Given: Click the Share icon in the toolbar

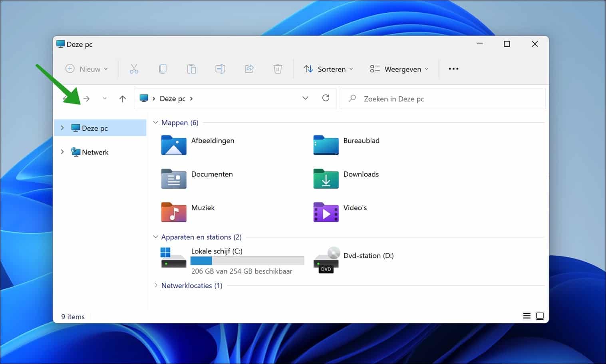Looking at the screenshot, I should click(249, 69).
